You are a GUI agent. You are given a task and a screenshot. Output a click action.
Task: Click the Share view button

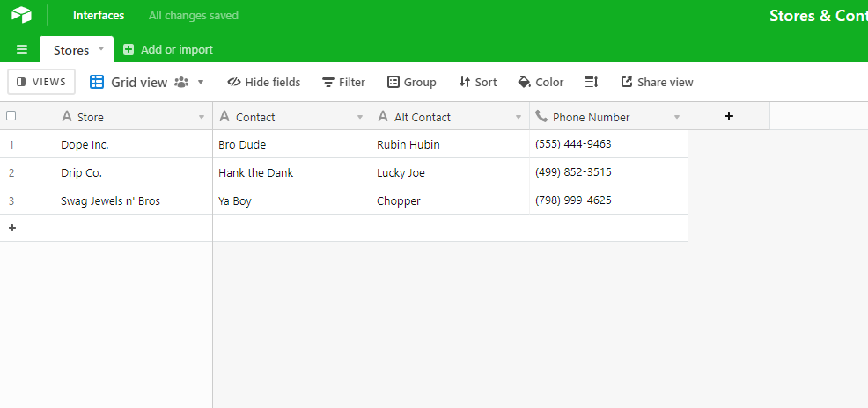[x=657, y=82]
